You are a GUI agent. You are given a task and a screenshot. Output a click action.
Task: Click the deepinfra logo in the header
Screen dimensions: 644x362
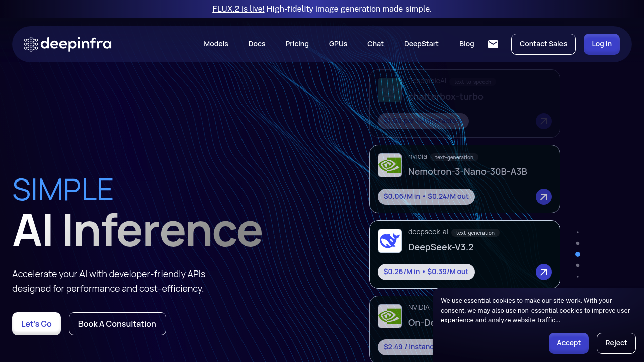tap(67, 44)
